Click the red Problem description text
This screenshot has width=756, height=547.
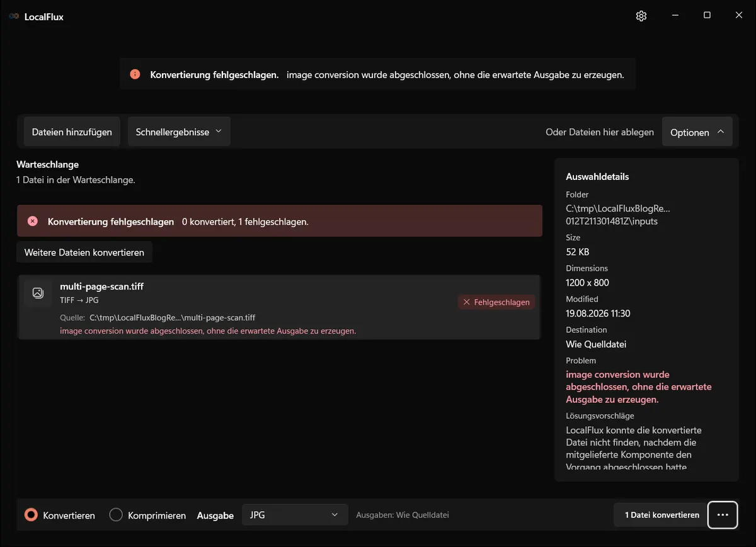click(x=639, y=387)
